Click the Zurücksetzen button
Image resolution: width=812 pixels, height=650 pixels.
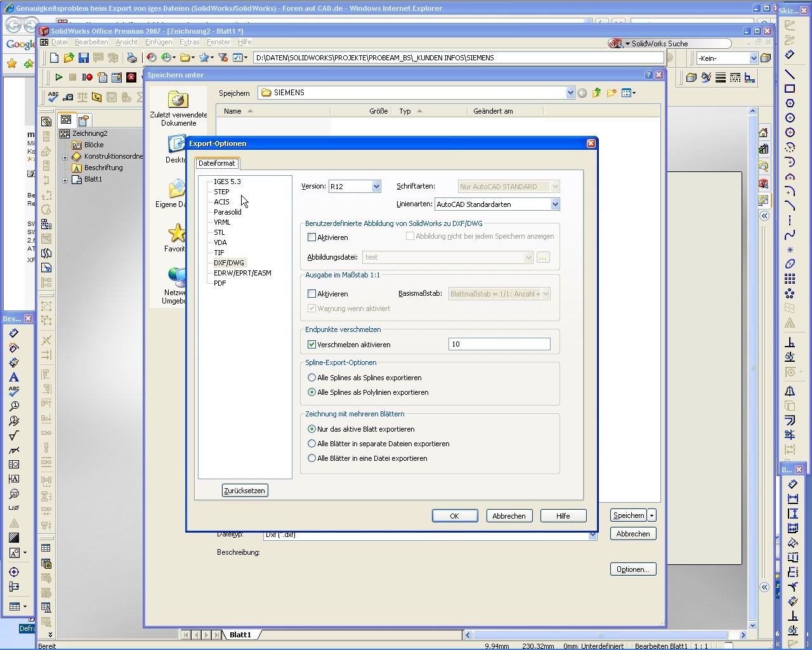(x=245, y=491)
